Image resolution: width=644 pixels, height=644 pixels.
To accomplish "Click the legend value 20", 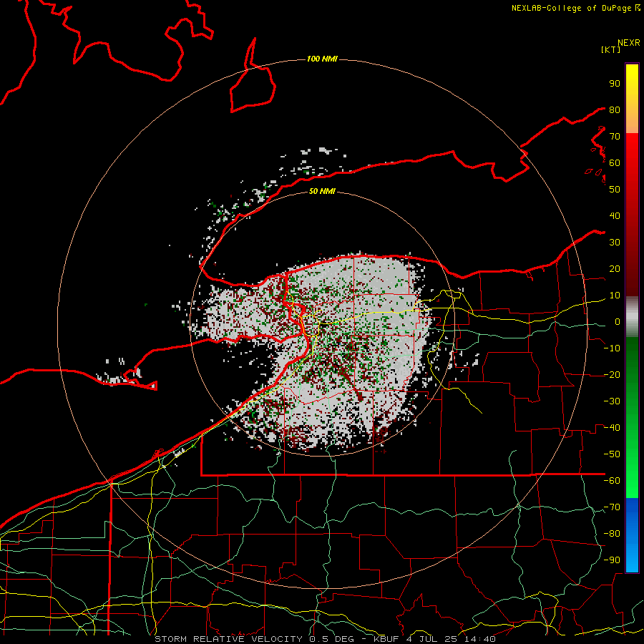I will click(x=615, y=268).
